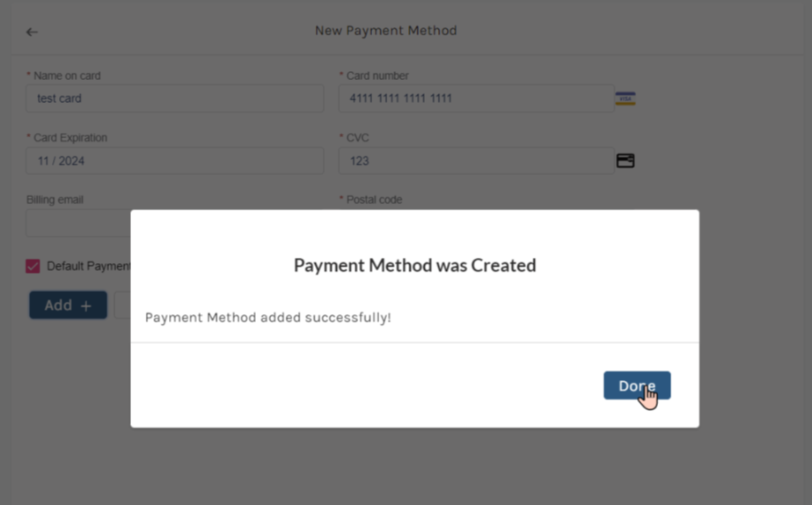Click the Add + button
This screenshot has height=505, width=812.
(68, 305)
